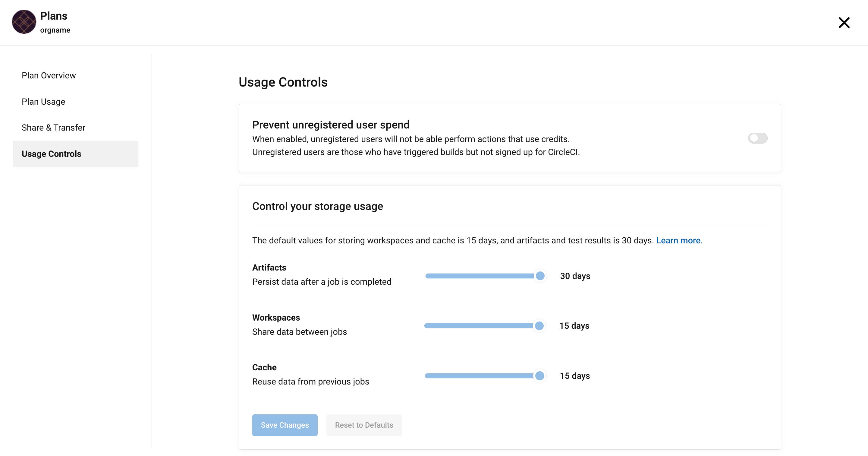This screenshot has height=456, width=868.
Task: Click "Control your storage usage" heading
Action: click(317, 206)
